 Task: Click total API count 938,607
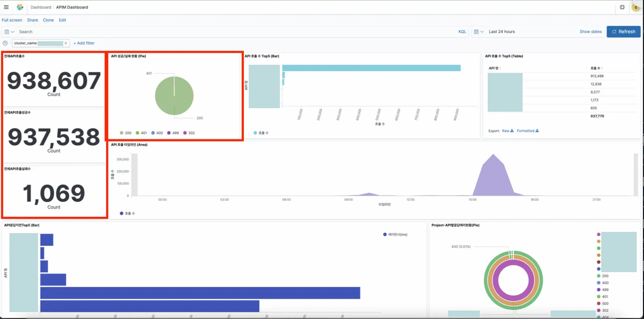(54, 81)
